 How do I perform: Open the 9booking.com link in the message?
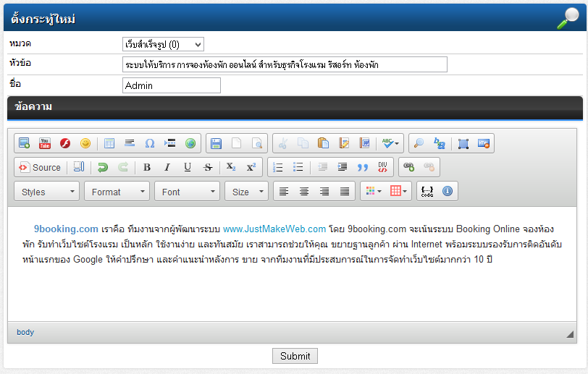pos(66,229)
